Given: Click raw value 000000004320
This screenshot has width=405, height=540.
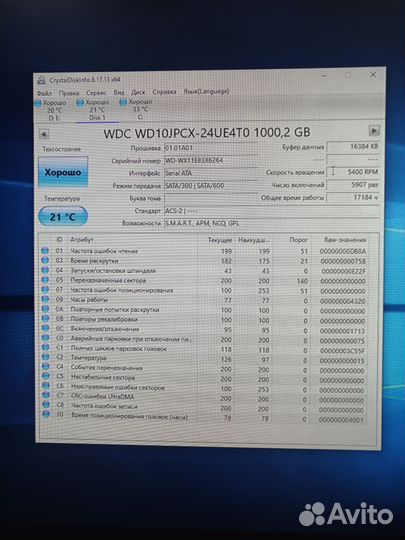Looking at the screenshot, I should [342, 301].
